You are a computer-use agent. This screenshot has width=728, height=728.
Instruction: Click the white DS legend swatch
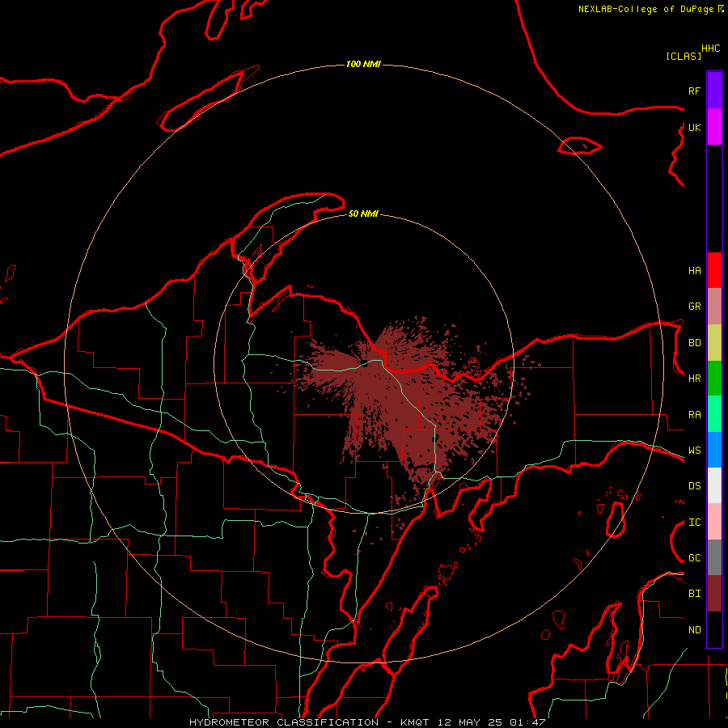[714, 485]
